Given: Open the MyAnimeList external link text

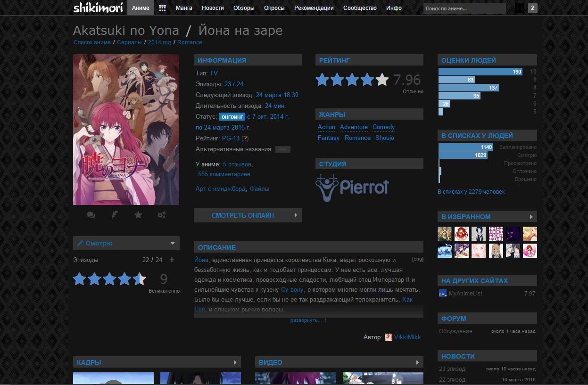Looking at the screenshot, I should pyautogui.click(x=465, y=294).
